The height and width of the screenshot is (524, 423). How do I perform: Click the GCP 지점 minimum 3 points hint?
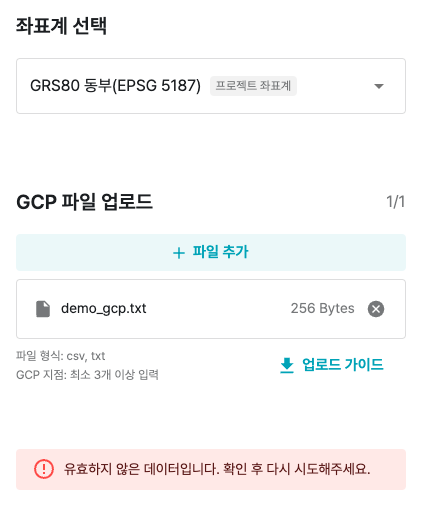point(87,375)
